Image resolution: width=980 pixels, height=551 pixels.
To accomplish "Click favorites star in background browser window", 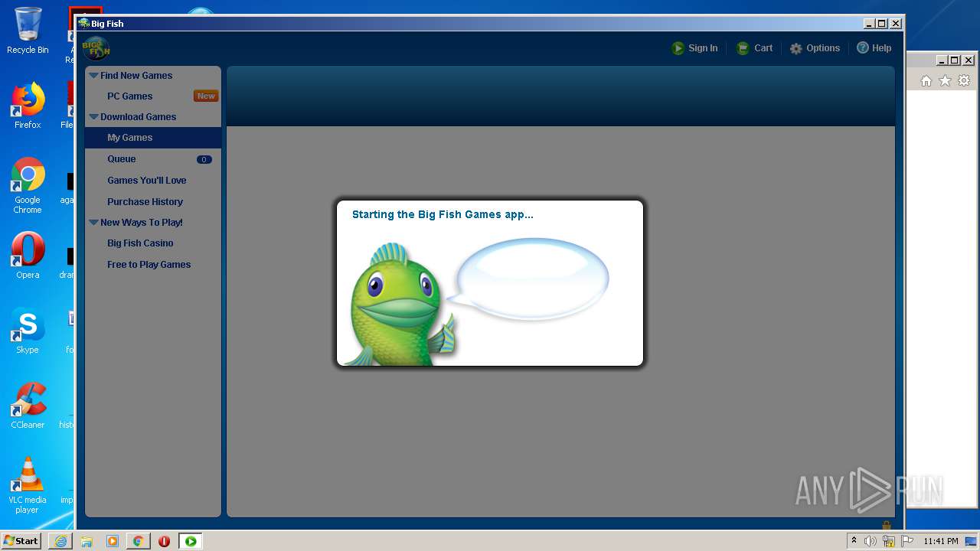I will coord(946,80).
